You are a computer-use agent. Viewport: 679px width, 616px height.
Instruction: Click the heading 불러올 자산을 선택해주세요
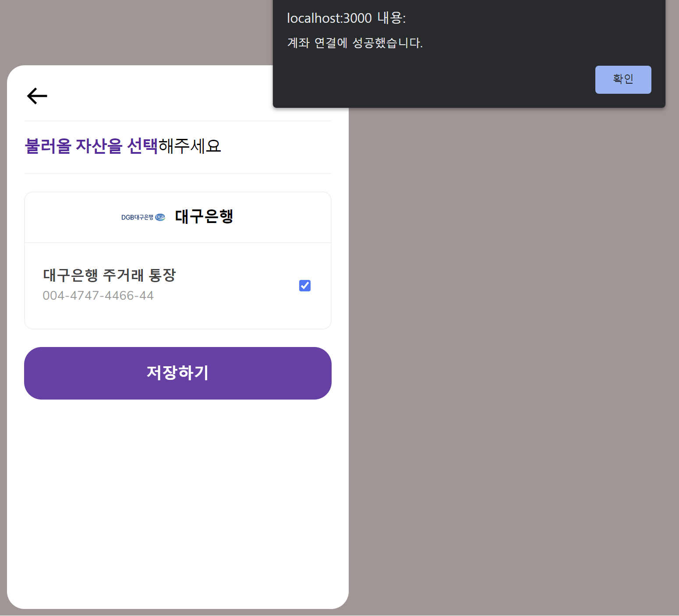(x=123, y=146)
